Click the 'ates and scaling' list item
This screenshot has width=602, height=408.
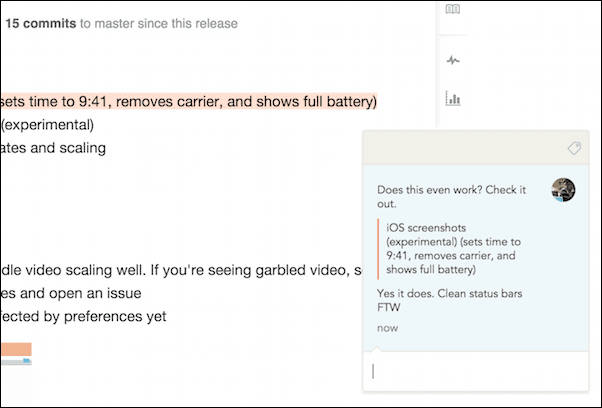53,148
